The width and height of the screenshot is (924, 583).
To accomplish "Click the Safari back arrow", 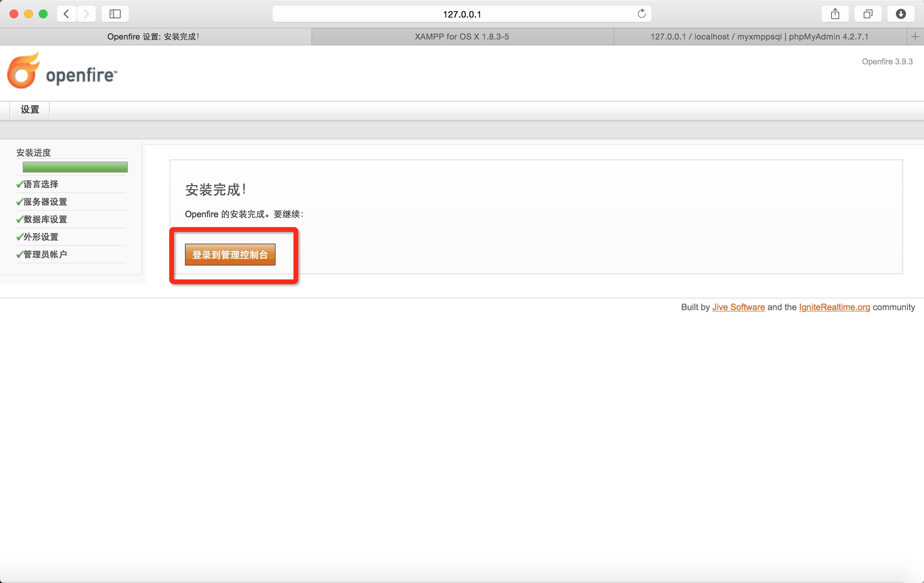I will coord(67,14).
